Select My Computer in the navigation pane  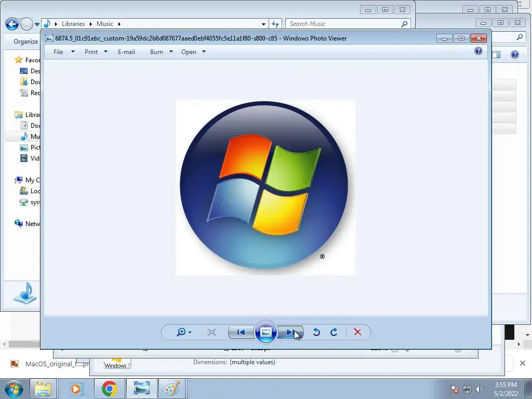27,180
